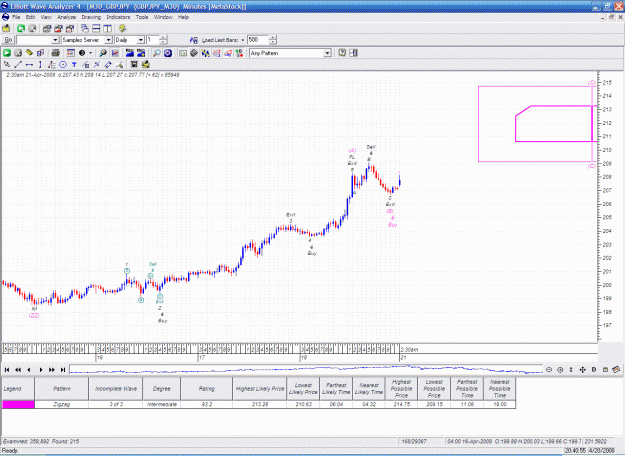The image size is (625, 456).
Task: Click font settings icon near Load Last Bars
Action: [194, 40]
